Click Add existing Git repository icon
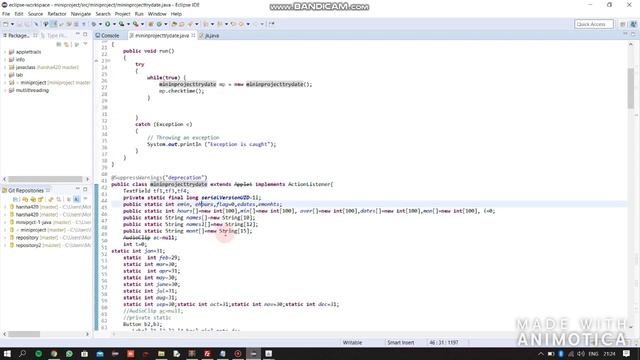The image size is (640, 360). 25,199
